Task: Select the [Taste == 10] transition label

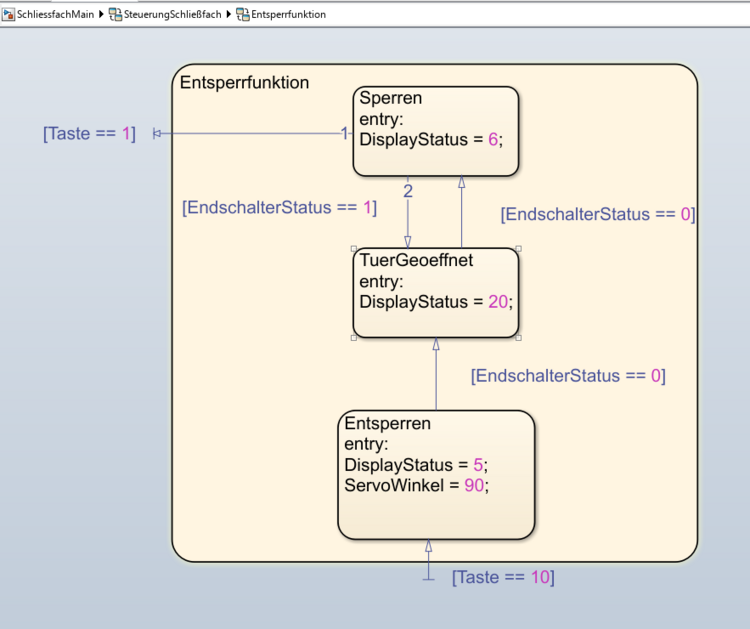Action: coord(503,577)
